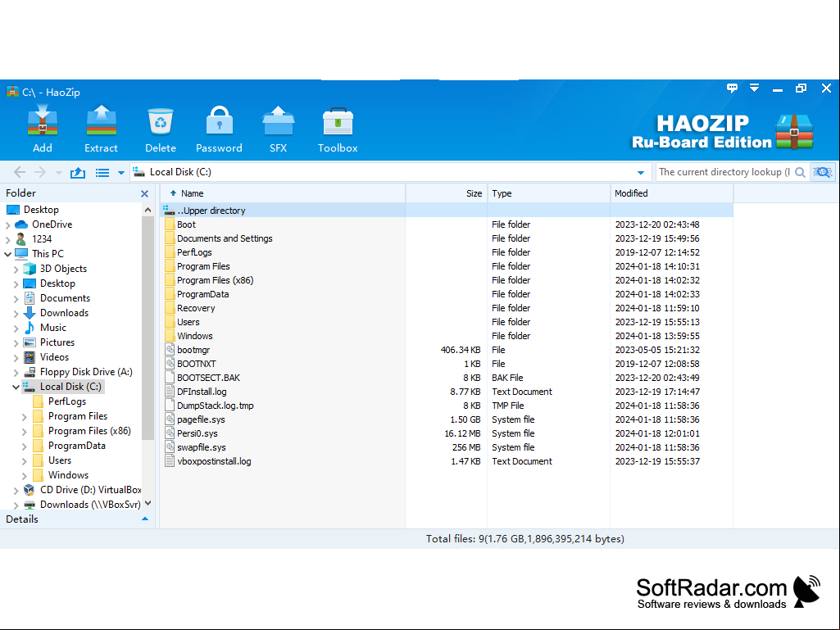Select the ..Upper directory row
The height and width of the screenshot is (630, 840).
tap(447, 211)
